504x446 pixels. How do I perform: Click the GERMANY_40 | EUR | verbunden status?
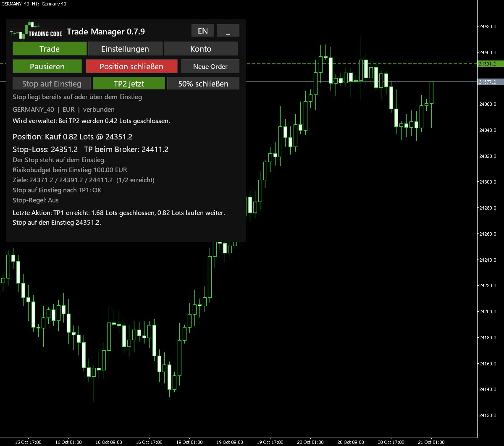coord(63,110)
